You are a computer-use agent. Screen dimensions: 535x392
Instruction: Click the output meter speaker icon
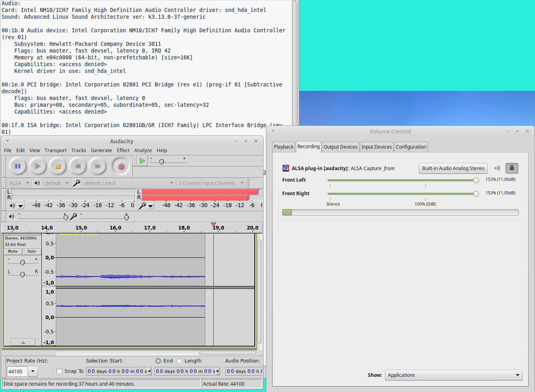tap(12, 206)
